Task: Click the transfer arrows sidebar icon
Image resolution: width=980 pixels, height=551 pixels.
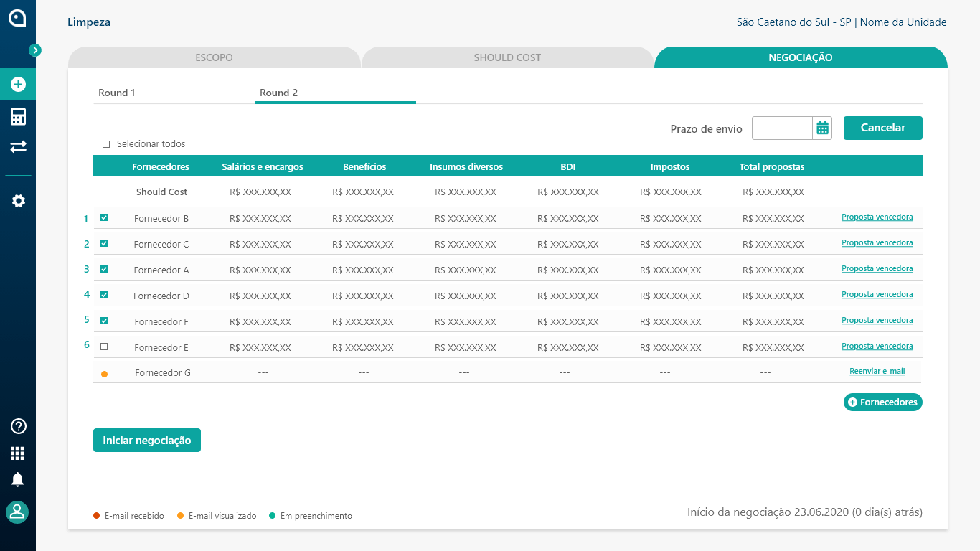Action: (18, 146)
